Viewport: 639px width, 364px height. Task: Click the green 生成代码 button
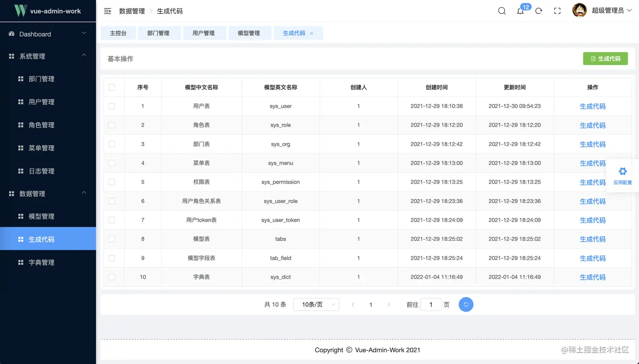point(605,59)
